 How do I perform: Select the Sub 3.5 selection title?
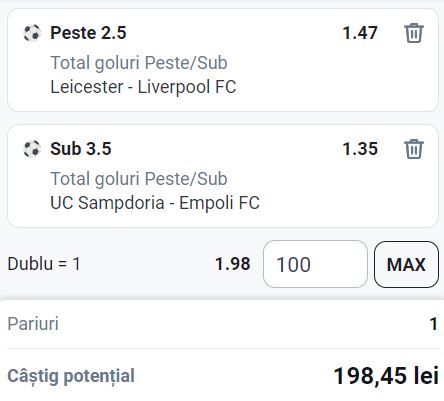(81, 149)
